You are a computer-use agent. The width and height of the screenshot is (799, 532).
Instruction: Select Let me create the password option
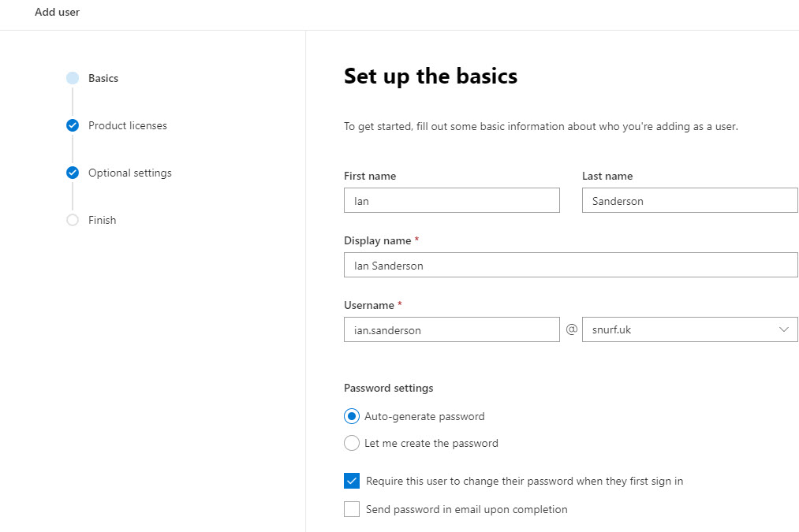352,443
